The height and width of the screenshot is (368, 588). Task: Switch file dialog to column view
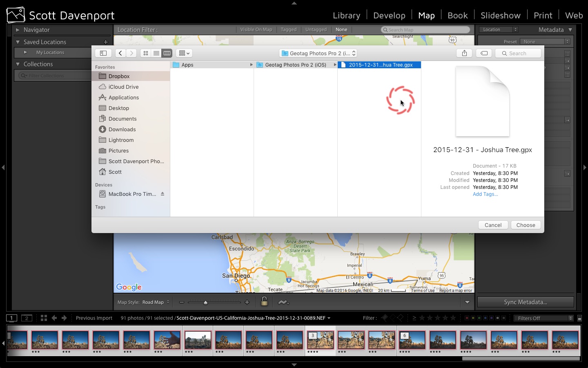[167, 53]
